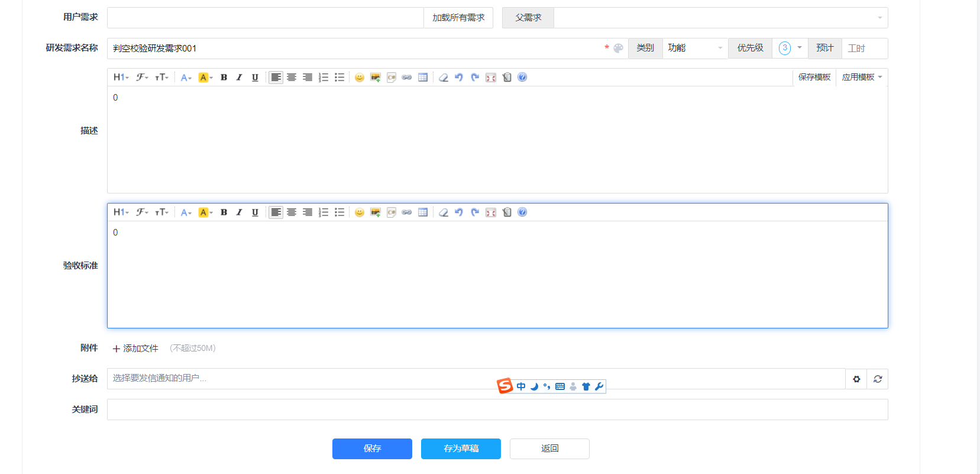Undo last change in 验收标准 editor

[x=459, y=212]
